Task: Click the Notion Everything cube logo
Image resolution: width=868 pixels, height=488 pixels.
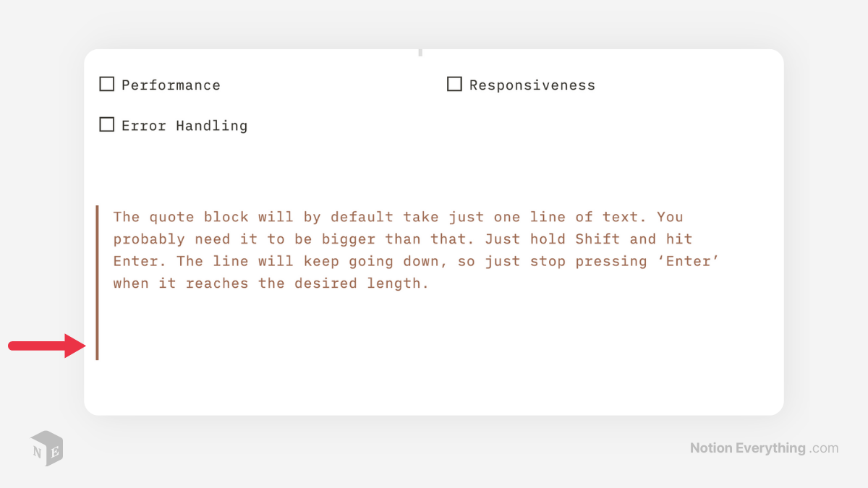Action: 46,448
